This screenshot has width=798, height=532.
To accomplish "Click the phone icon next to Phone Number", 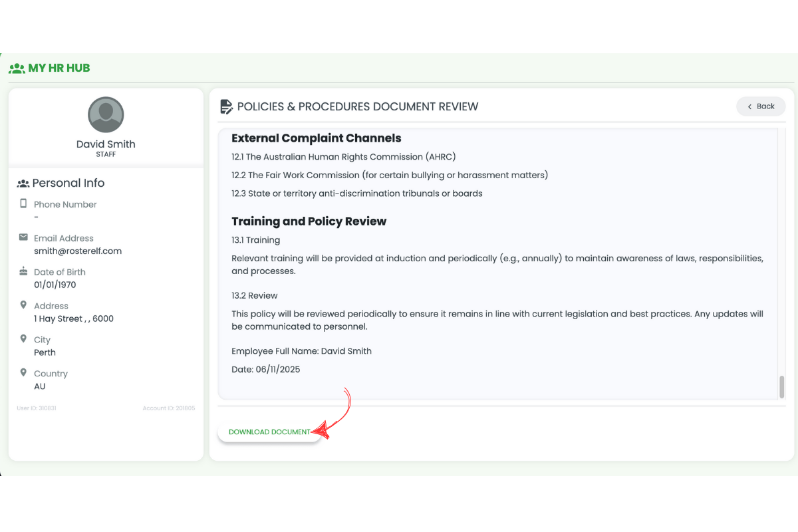I will pos(23,203).
